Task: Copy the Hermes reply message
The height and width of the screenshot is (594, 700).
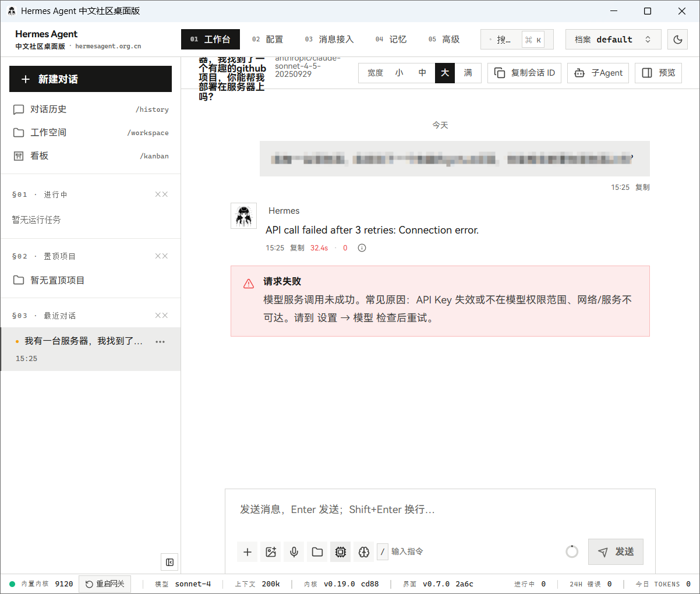Action: [x=297, y=248]
